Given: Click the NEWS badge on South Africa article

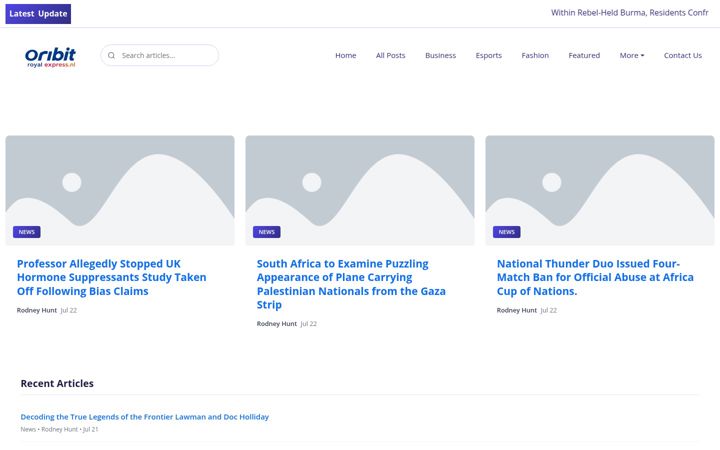Looking at the screenshot, I should [267, 232].
